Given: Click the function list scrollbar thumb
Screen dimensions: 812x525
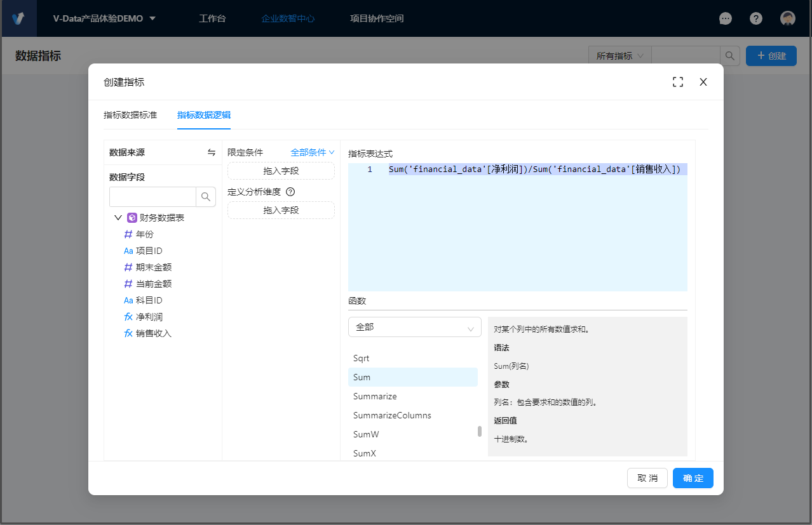Looking at the screenshot, I should click(x=480, y=432).
